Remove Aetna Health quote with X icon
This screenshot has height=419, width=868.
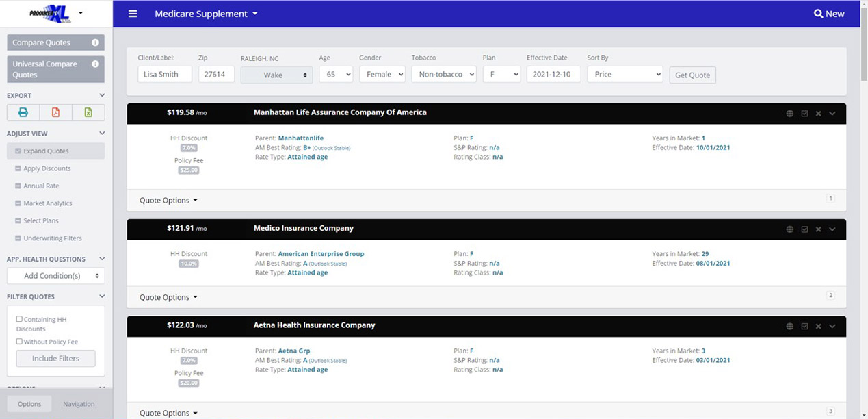tap(818, 327)
